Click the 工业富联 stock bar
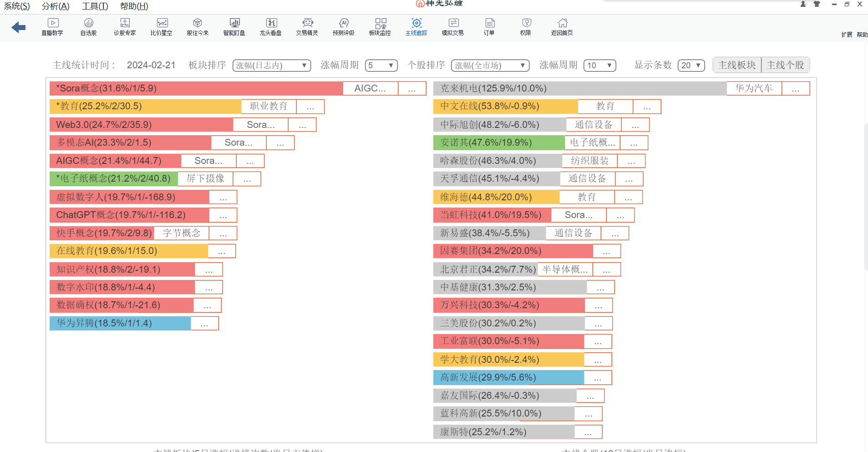This screenshot has height=452, width=868. coord(508,341)
